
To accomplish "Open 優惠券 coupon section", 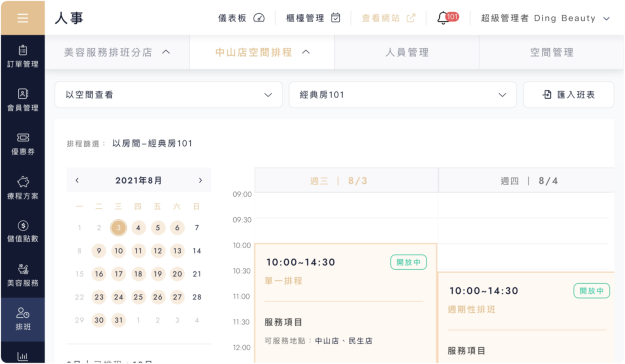I will coord(23,144).
